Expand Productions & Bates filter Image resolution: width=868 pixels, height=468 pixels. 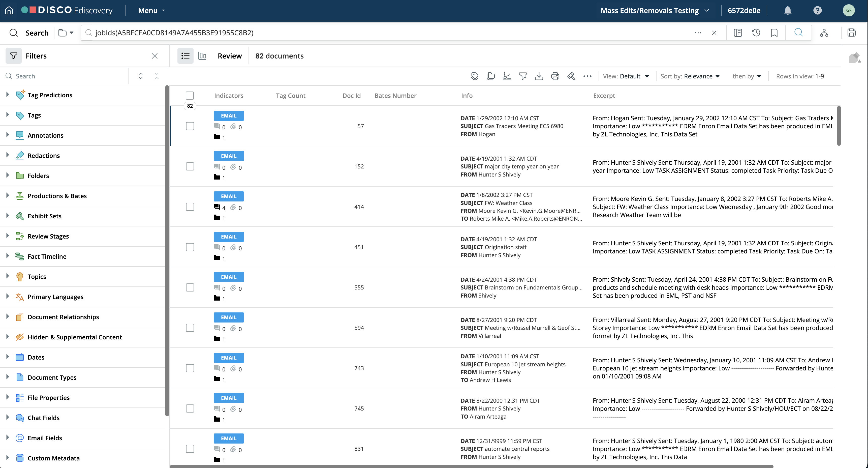pos(7,196)
